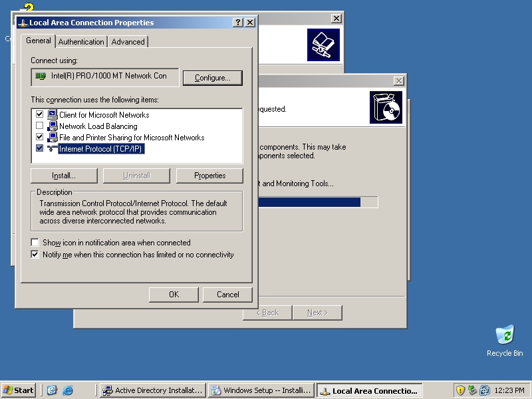532x399 pixels.
Task: Switch to Windows Setup taskbar button
Action: point(261,390)
